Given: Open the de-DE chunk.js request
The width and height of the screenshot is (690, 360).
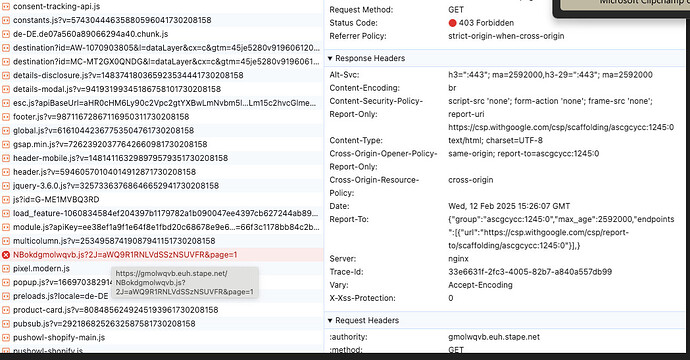Looking at the screenshot, I should coord(161,34).
